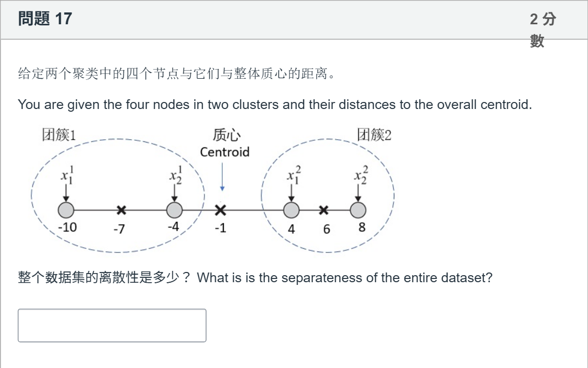Click the English question about separateness
Image resolution: width=588 pixels, height=368 pixels.
click(x=345, y=277)
